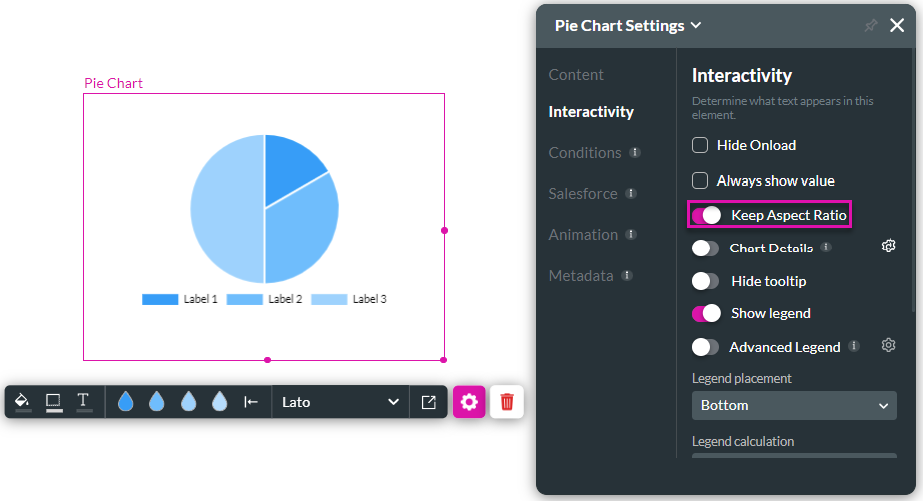This screenshot has height=501, width=923.
Task: Open the Content tab
Action: tap(576, 75)
